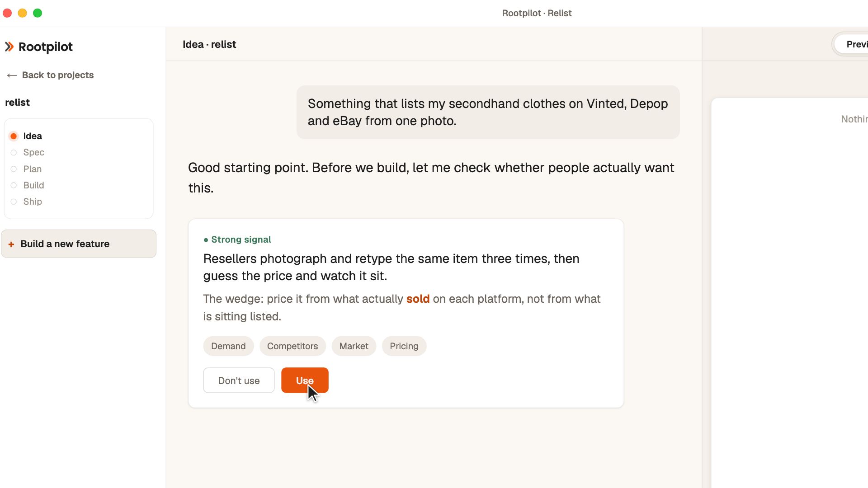Image resolution: width=868 pixels, height=488 pixels.
Task: Click the orange Use button
Action: (305, 380)
